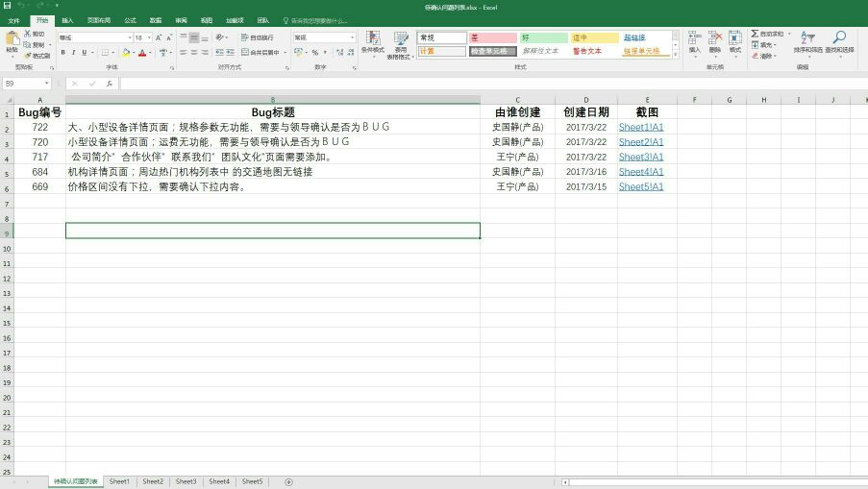
Task: Toggle Italic formatting
Action: [x=73, y=53]
